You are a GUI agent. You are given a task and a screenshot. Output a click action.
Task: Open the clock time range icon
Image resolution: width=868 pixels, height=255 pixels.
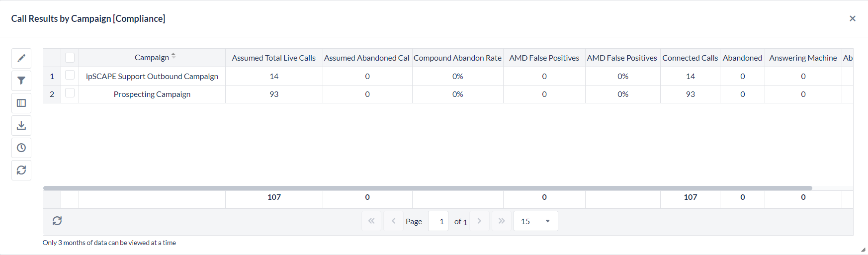tap(21, 148)
